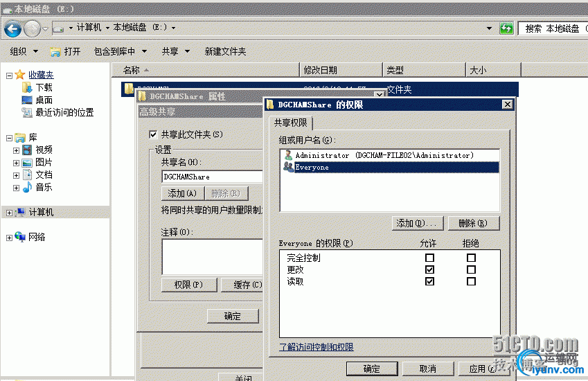Image resolution: width=588 pixels, height=381 pixels.
Task: Select the 桌面 icon in favorites
Action: [x=27, y=100]
